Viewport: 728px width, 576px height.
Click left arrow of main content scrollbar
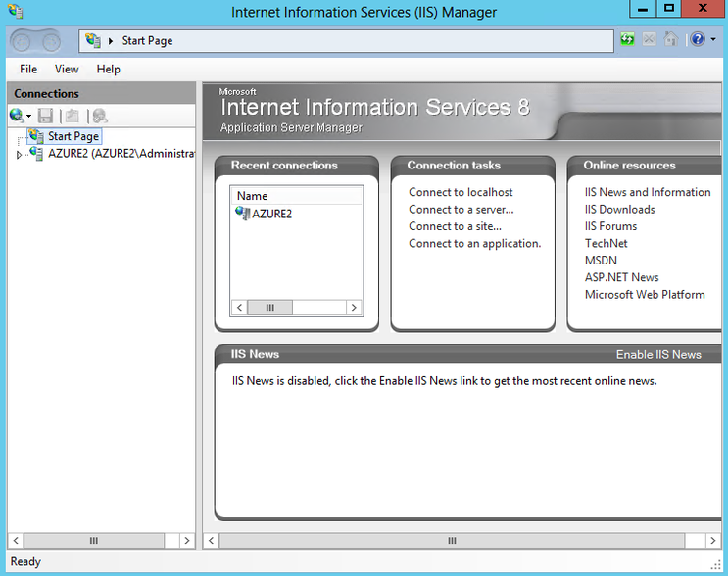212,541
